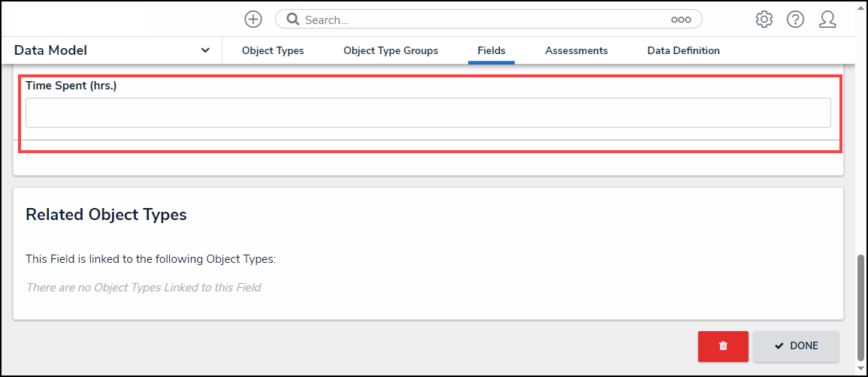Click the Time Spent (hrs.) label
Screen dimensions: 868x377
point(71,86)
